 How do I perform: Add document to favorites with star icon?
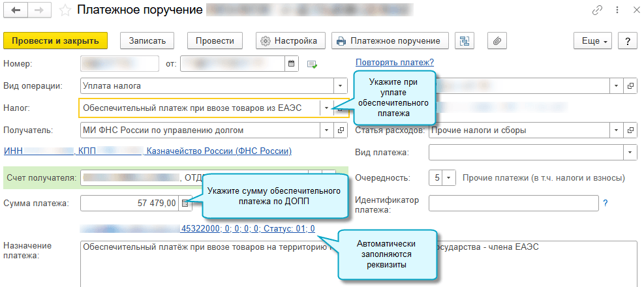[65, 10]
